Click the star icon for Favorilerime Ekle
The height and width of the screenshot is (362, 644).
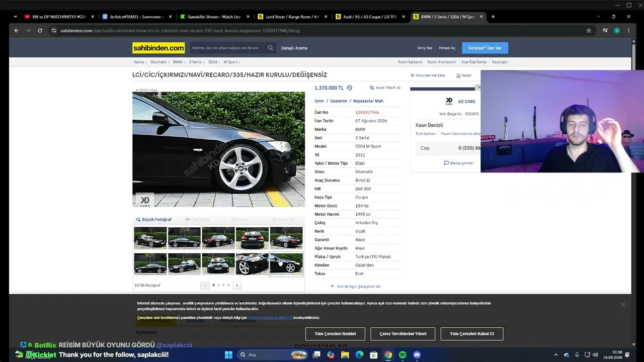(412, 75)
